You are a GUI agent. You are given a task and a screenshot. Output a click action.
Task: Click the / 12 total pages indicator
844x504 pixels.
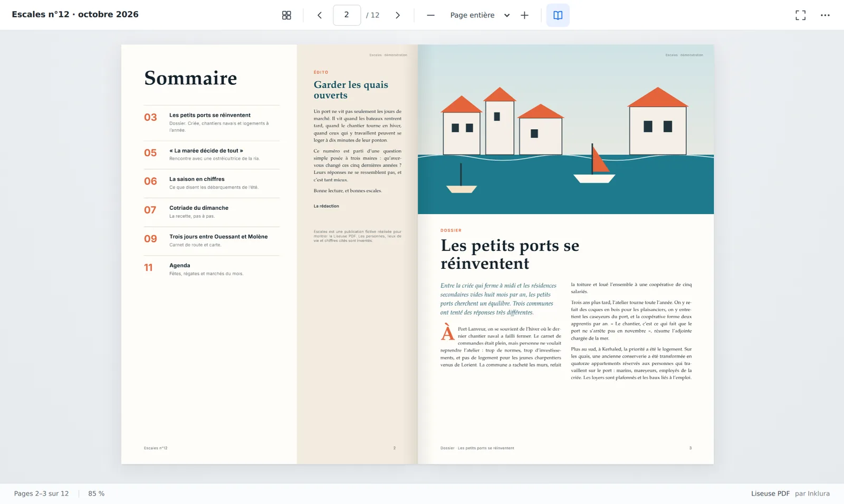[x=373, y=15]
